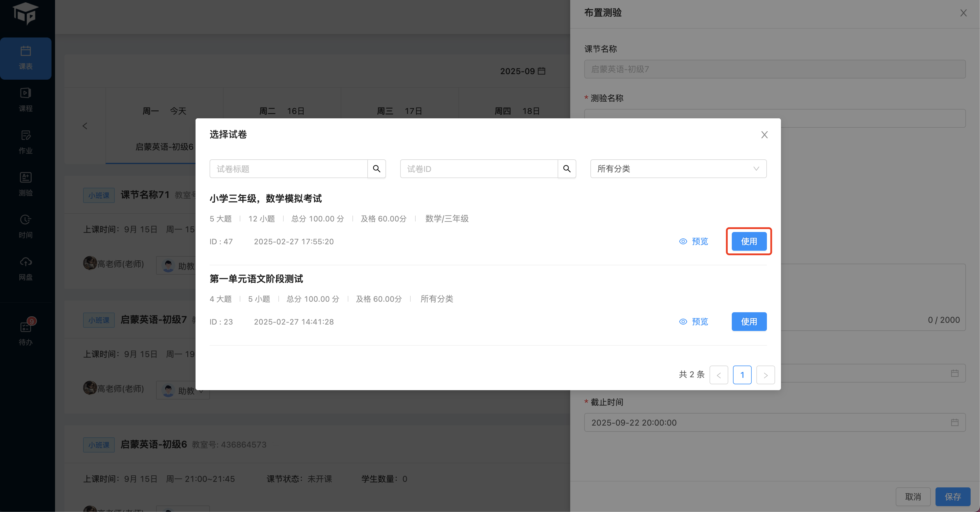Expand the 所有分类 category dropdown
This screenshot has height=512, width=980.
678,169
